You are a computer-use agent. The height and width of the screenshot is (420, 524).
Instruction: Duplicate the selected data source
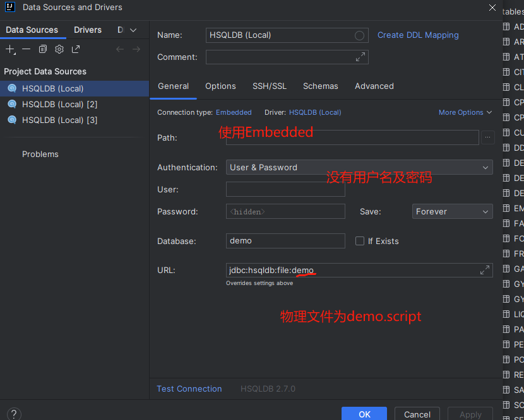[x=43, y=49]
